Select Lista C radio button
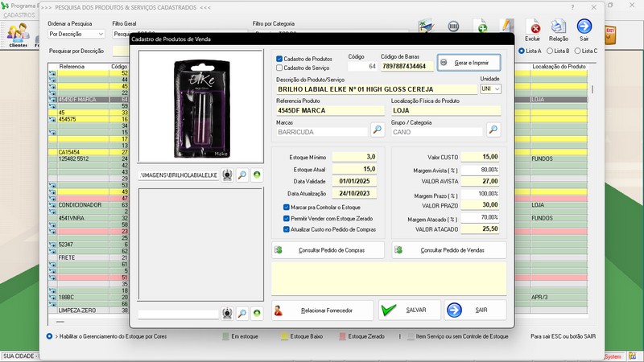The width and height of the screenshot is (644, 362). tap(577, 51)
